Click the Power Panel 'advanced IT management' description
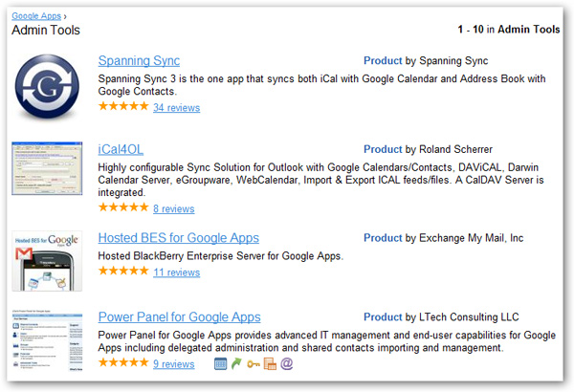Viewport: 574px width, 392px height. pyautogui.click(x=327, y=341)
